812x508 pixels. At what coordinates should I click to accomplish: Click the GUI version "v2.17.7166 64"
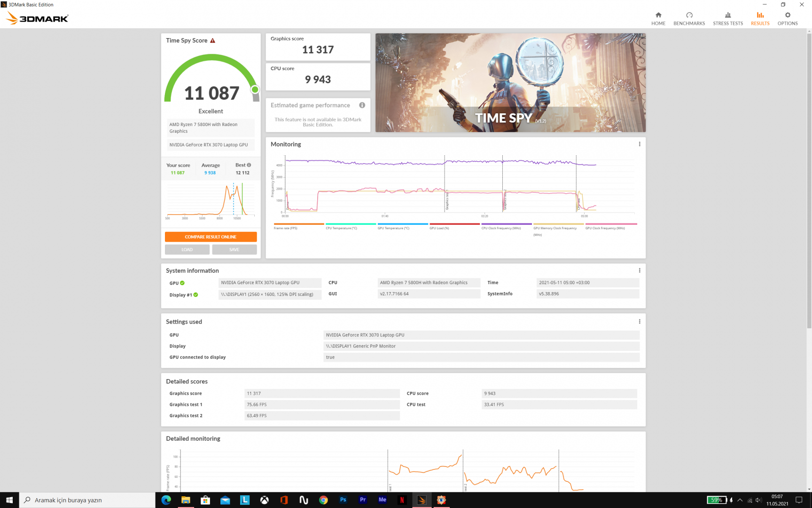tap(394, 294)
